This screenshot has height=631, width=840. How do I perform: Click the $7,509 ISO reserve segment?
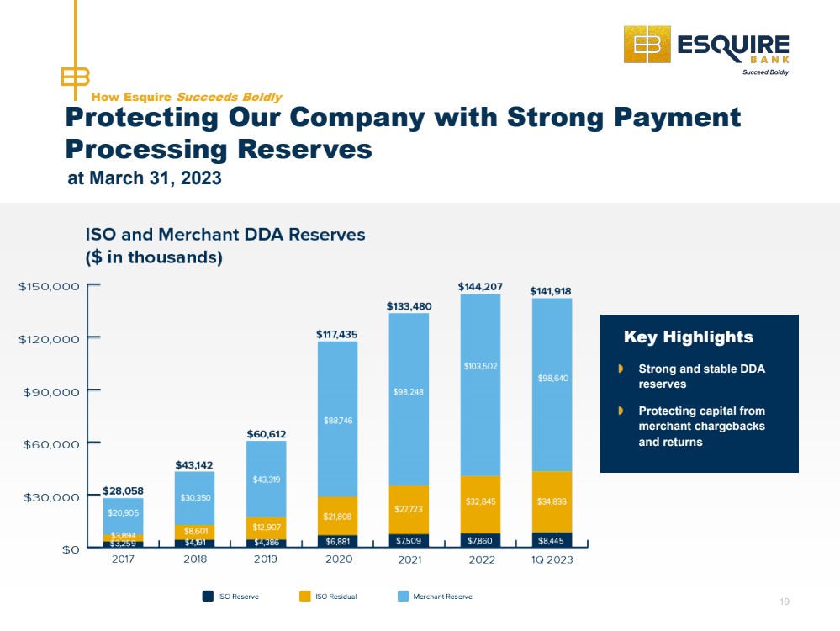409,541
